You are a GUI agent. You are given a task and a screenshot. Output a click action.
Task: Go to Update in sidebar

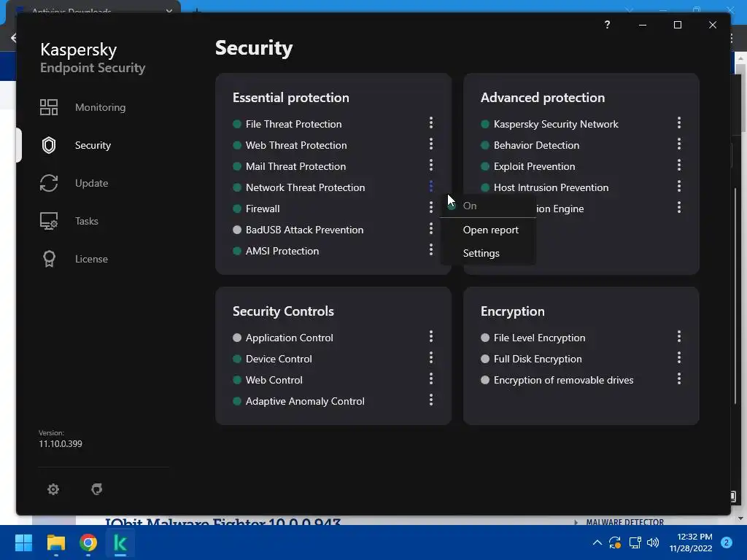click(91, 183)
